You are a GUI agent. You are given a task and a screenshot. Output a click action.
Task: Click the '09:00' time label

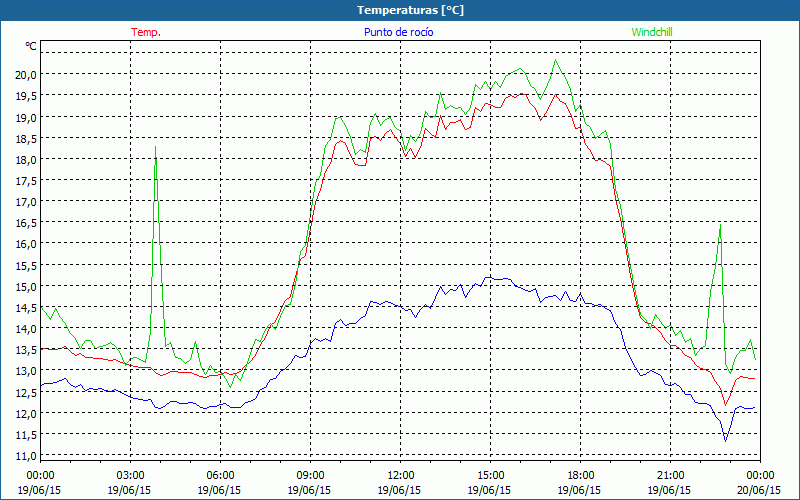(x=310, y=476)
